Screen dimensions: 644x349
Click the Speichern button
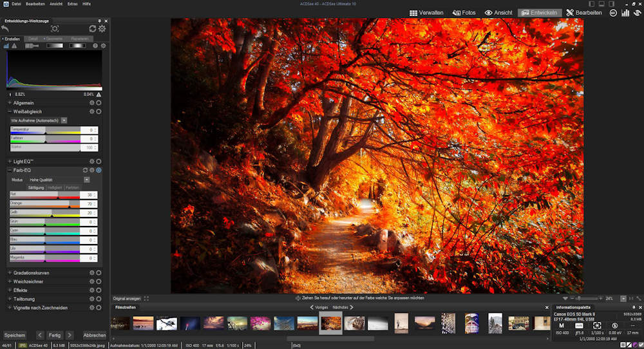tap(14, 335)
